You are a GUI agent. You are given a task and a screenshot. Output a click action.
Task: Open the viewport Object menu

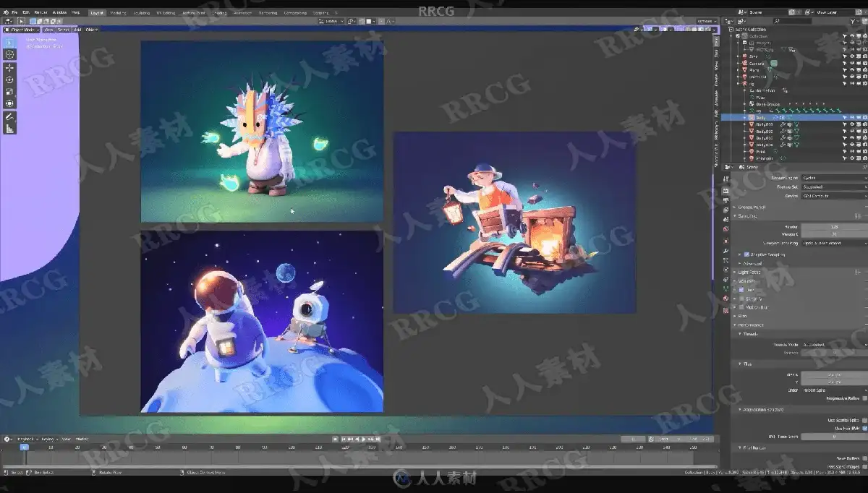point(91,30)
